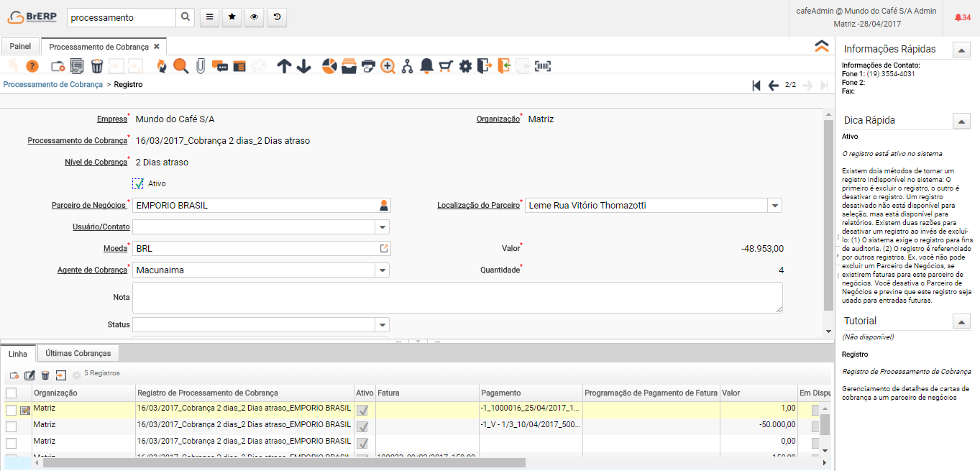Open attachments with the paperclip icon
The height and width of the screenshot is (471, 980).
(200, 66)
